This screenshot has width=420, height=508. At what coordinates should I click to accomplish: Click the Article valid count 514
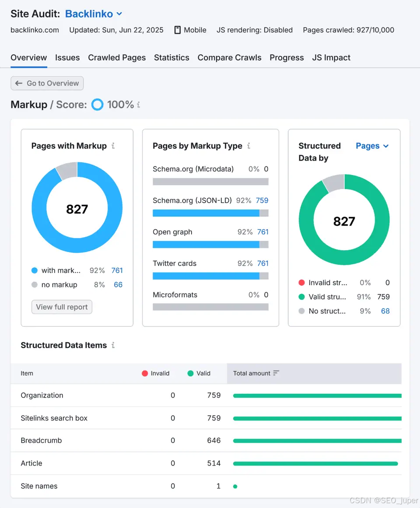[214, 463]
